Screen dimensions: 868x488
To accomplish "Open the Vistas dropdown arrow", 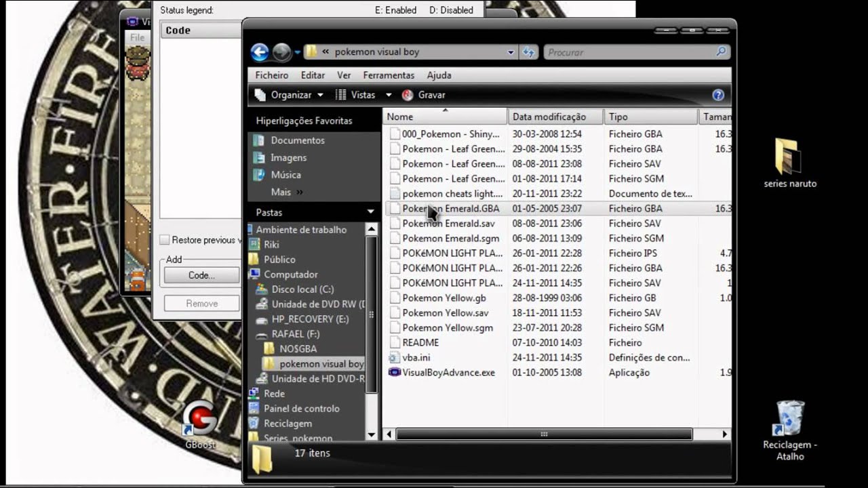I will (389, 95).
